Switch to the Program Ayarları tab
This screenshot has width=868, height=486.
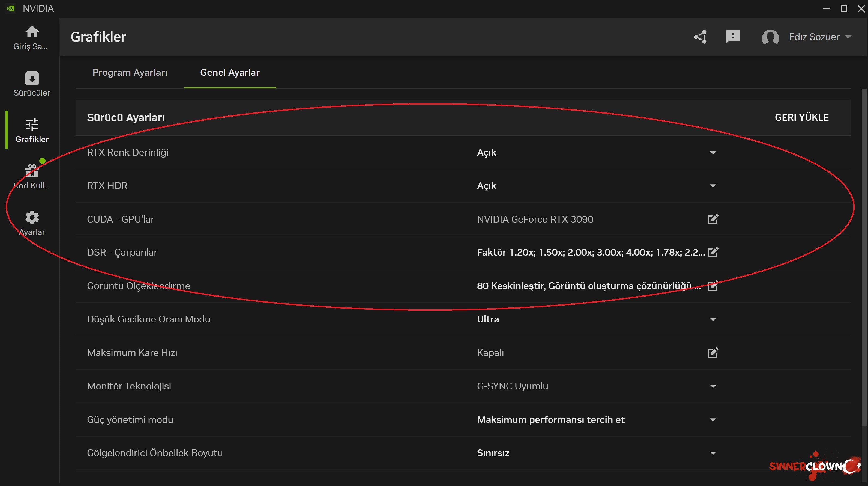point(130,73)
